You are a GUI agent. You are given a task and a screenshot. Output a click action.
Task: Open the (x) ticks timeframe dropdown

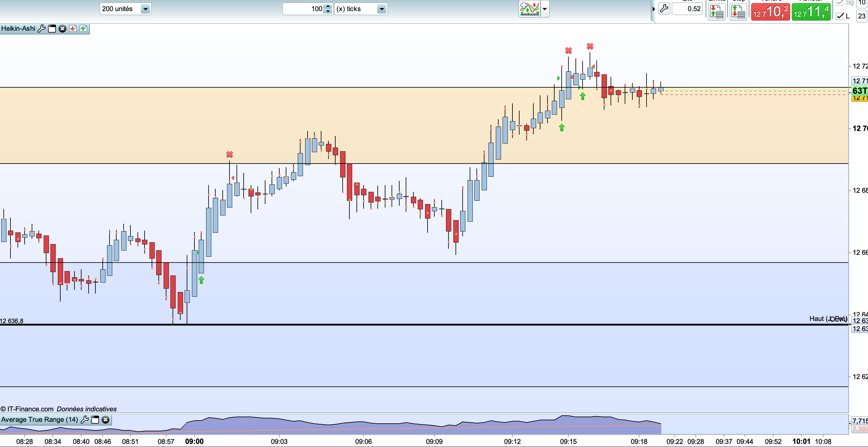381,9
